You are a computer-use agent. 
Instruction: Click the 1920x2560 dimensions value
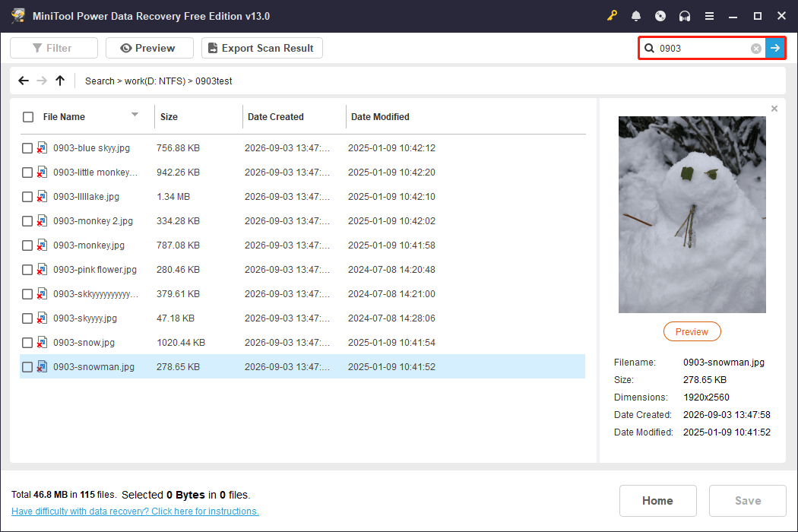(x=706, y=397)
